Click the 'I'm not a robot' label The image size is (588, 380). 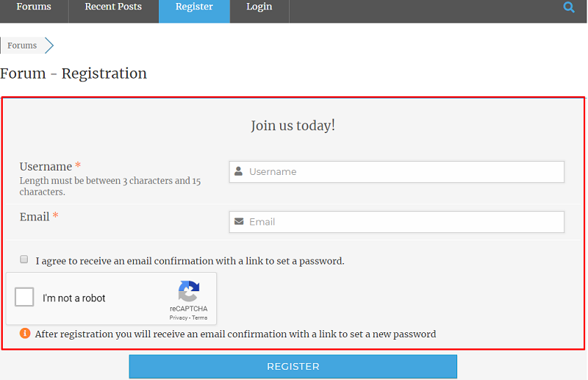click(74, 298)
